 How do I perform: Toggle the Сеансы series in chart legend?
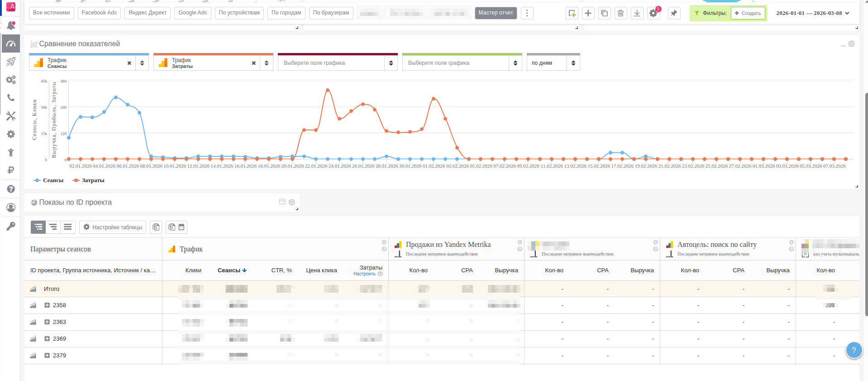[x=49, y=180]
